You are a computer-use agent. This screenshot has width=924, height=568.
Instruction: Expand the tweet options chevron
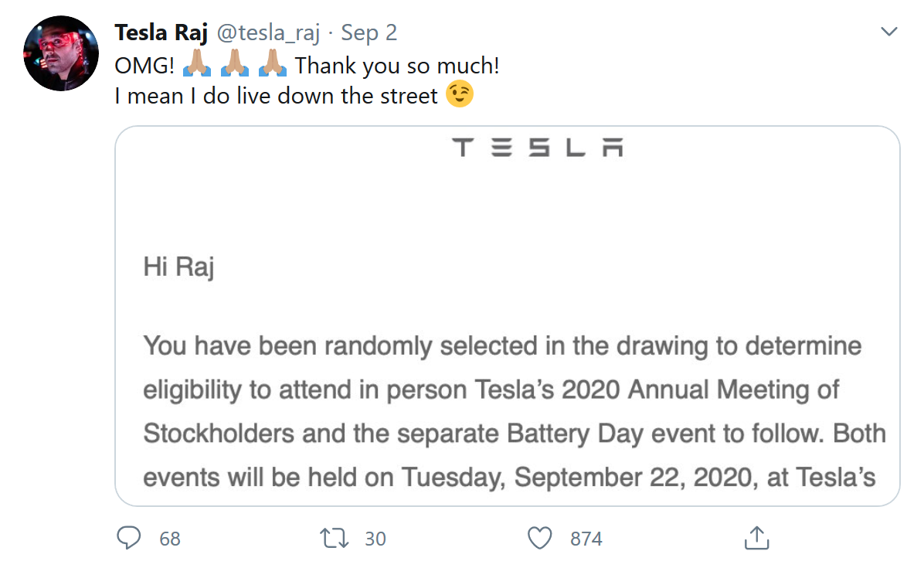pyautogui.click(x=889, y=32)
